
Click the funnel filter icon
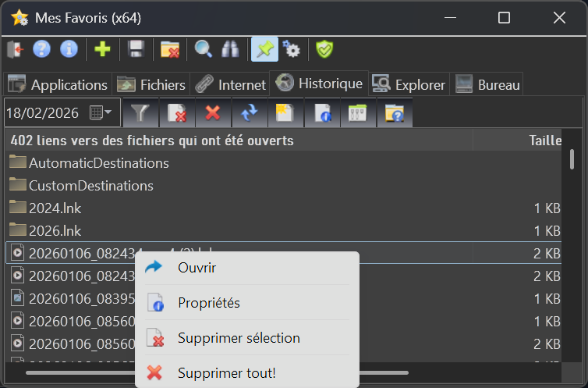click(139, 113)
